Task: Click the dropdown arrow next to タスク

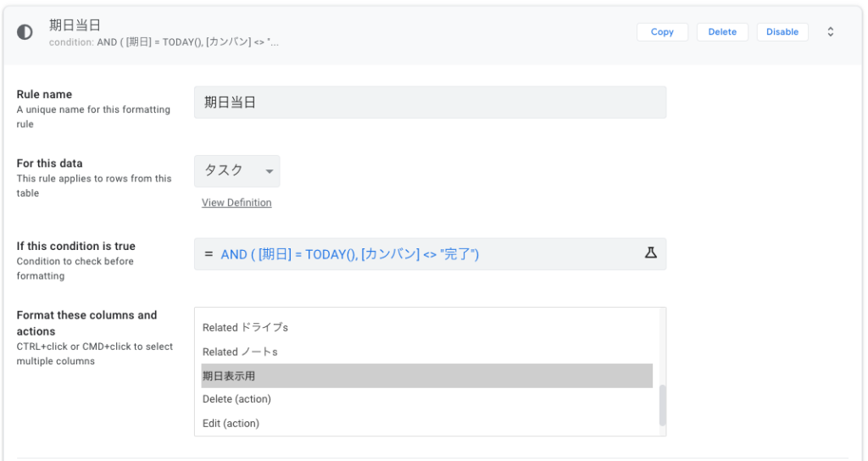Action: (x=269, y=171)
